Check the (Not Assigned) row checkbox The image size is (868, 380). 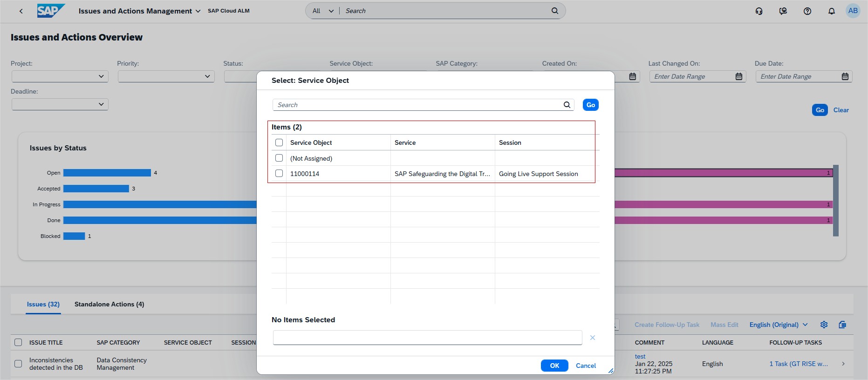[279, 158]
